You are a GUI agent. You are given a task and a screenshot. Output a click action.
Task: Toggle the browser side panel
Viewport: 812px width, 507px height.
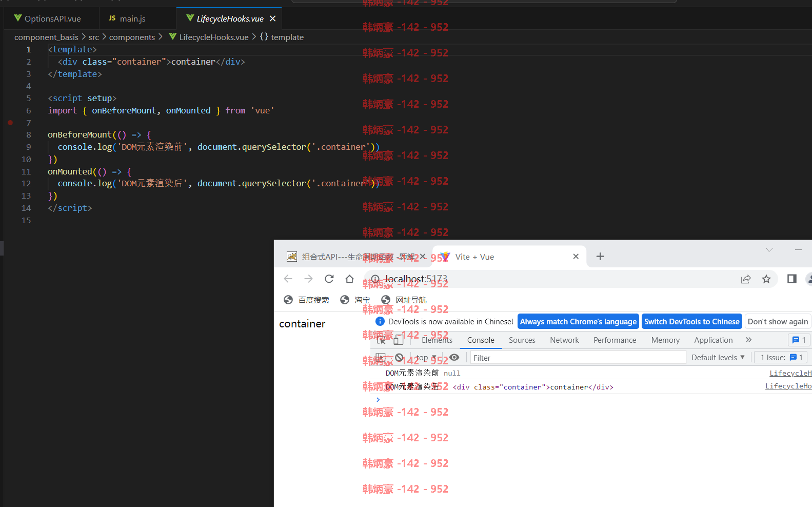(x=792, y=279)
